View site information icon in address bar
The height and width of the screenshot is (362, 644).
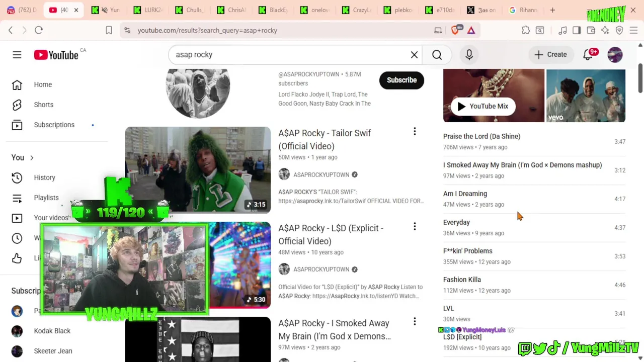click(127, 30)
